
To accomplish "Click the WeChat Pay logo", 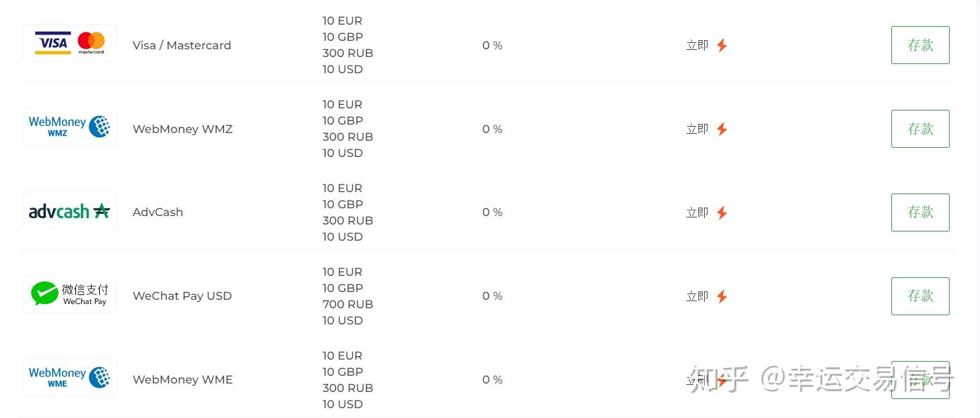I will 70,294.
